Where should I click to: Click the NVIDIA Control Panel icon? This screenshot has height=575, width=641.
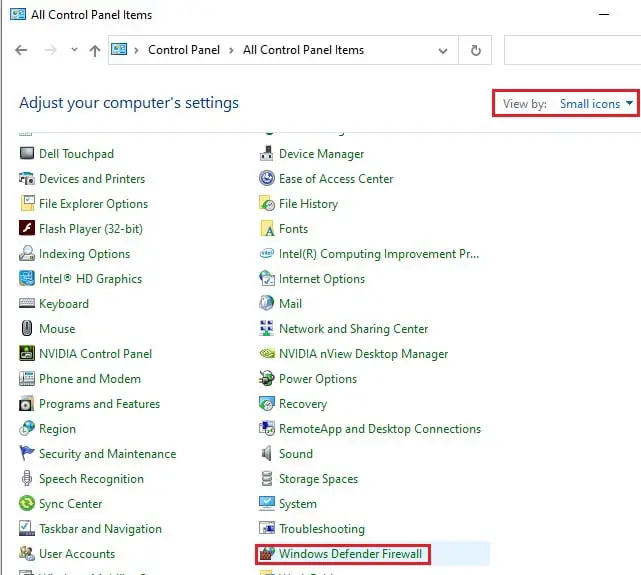27,354
